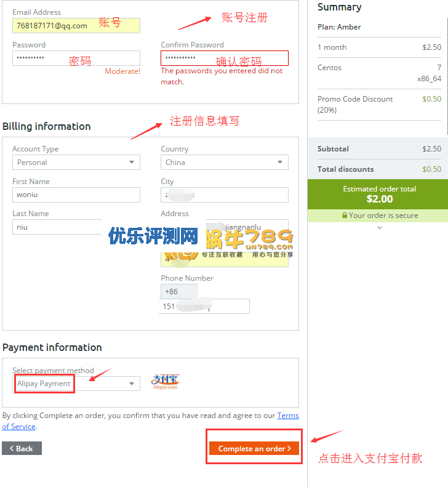Click the lock icon beside Your order is secure
The width and height of the screenshot is (448, 487).
[344, 215]
